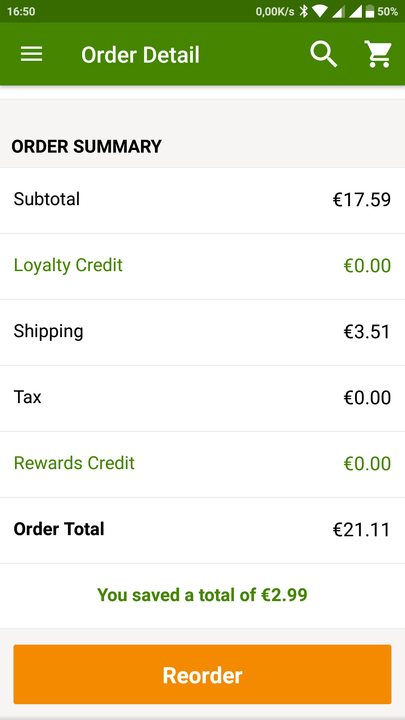Tap the Subtotal row

202,200
